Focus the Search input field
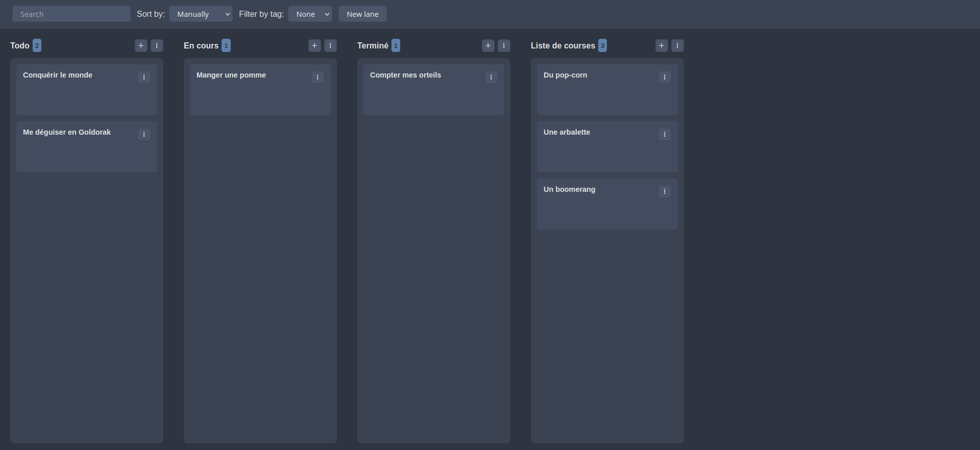980x450 pixels. click(x=71, y=14)
